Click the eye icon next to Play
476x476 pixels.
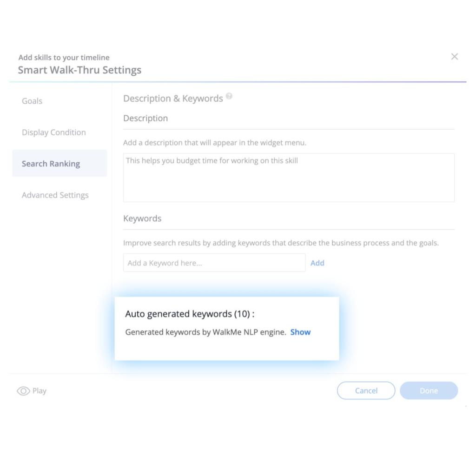[23, 391]
